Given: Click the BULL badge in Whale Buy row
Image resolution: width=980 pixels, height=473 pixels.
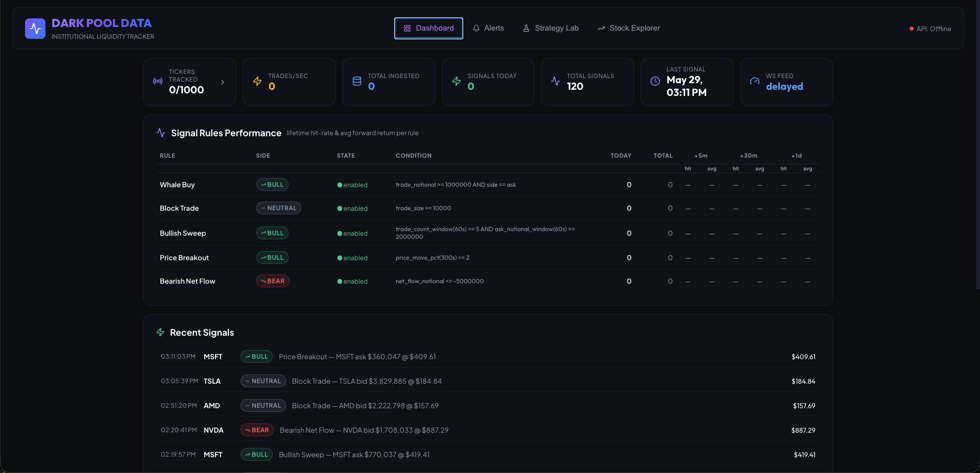Looking at the screenshot, I should [272, 185].
